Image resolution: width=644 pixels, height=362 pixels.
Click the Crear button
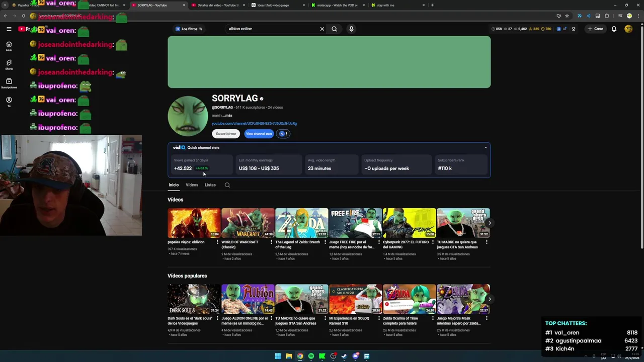[x=595, y=29]
